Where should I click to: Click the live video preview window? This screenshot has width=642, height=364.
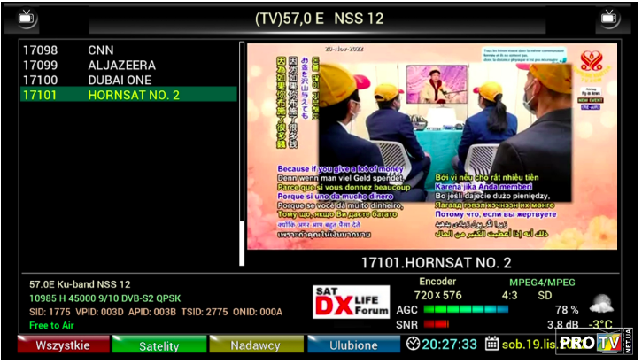point(431,146)
